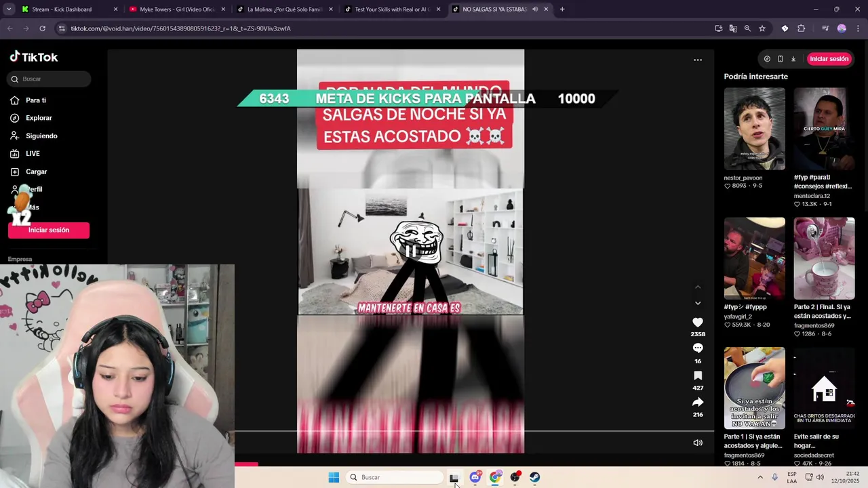Open the TikTok home logo
Viewport: 868px width, 488px height.
pyautogui.click(x=34, y=57)
